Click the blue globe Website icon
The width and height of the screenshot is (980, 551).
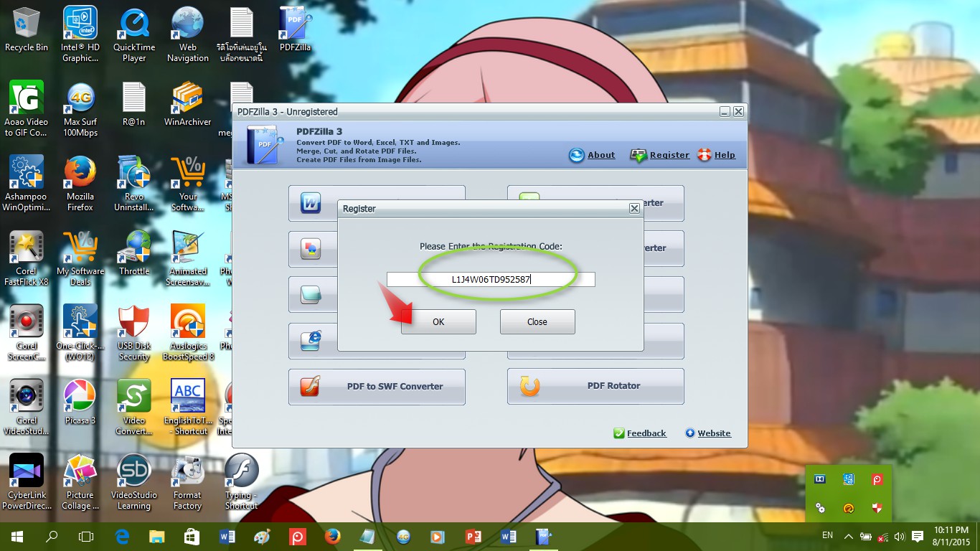click(x=690, y=433)
